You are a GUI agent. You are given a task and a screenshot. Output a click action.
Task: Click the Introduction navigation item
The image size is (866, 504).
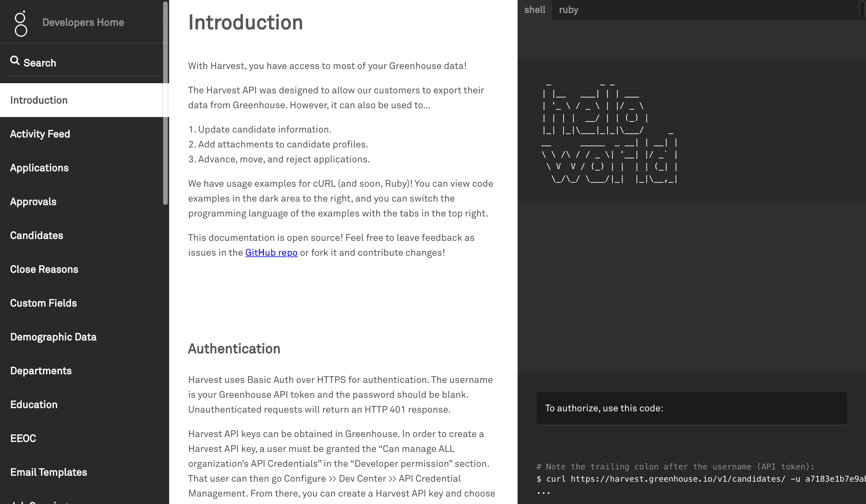pos(39,100)
